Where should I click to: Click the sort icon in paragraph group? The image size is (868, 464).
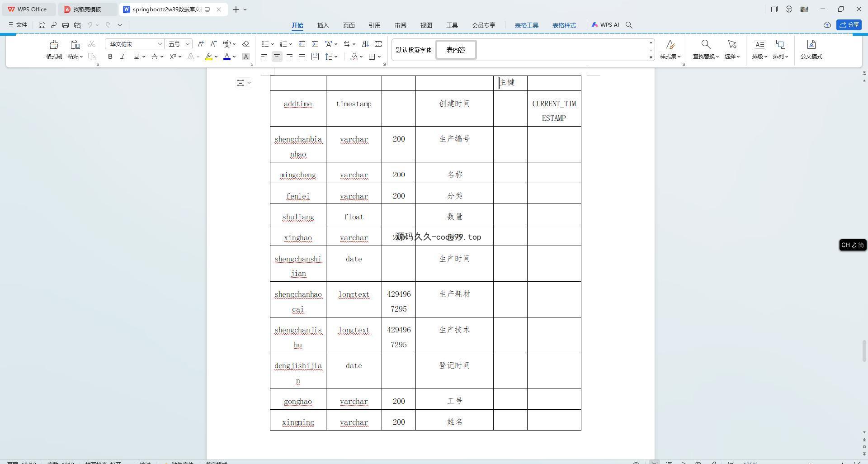[x=366, y=44]
